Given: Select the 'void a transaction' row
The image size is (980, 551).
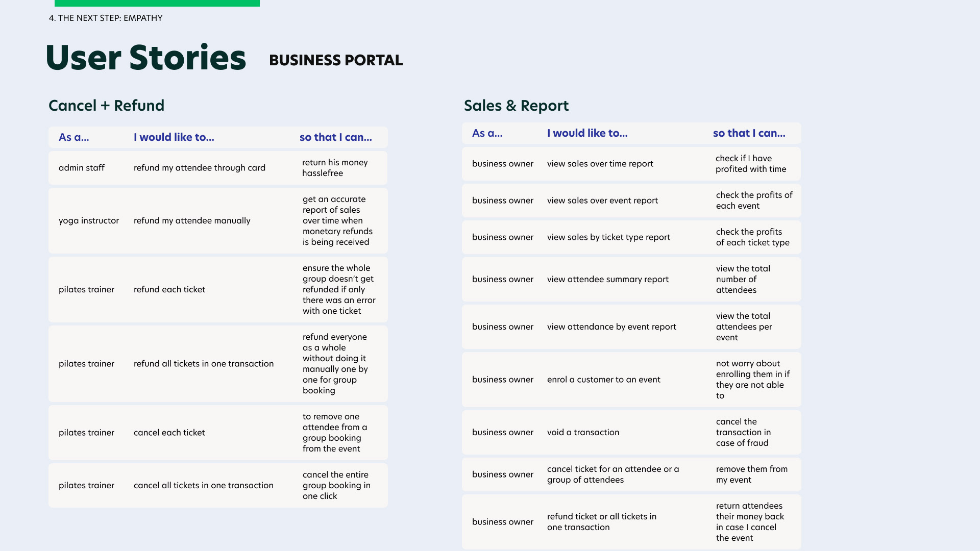Looking at the screenshot, I should (631, 433).
